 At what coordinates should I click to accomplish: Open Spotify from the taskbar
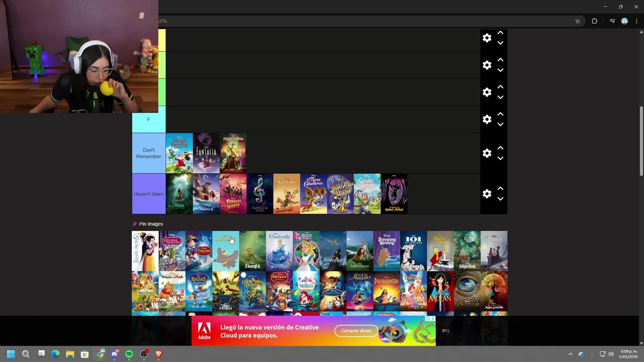tap(129, 354)
